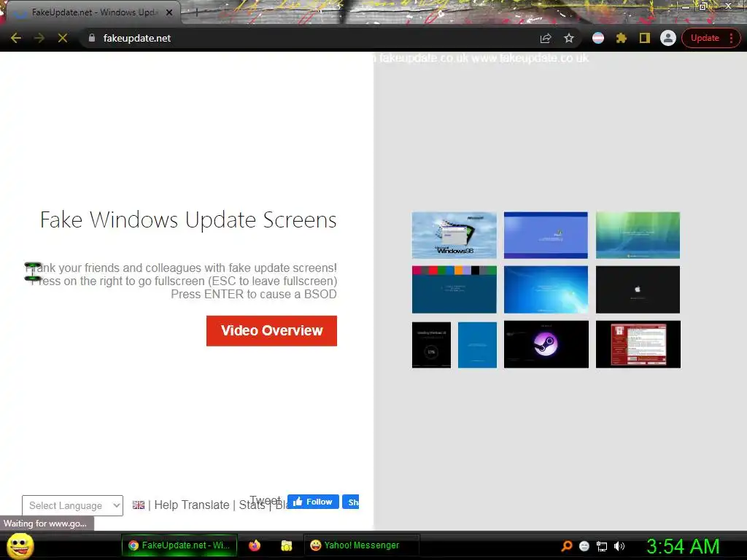Viewport: 747px width, 560px height.
Task: Click the Facebook Share button
Action: coord(351,502)
